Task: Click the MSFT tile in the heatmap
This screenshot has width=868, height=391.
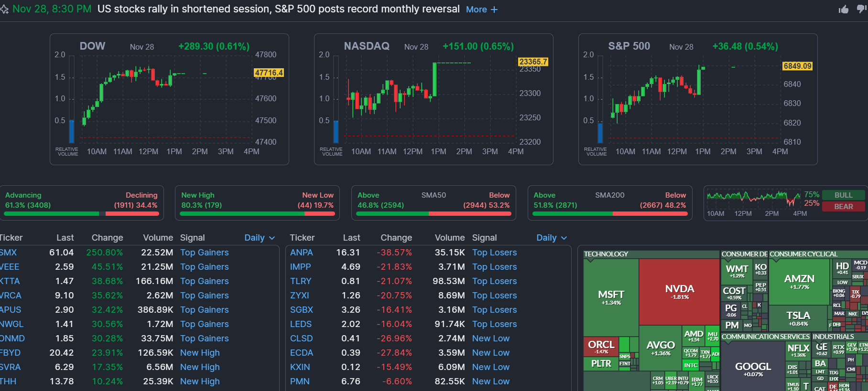Action: point(611,297)
